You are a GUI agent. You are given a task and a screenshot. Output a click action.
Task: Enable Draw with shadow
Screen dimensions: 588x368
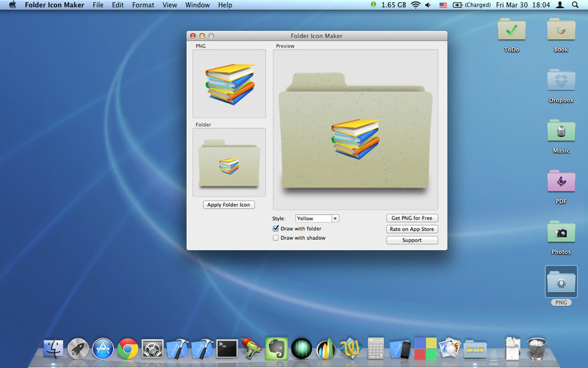coord(276,238)
